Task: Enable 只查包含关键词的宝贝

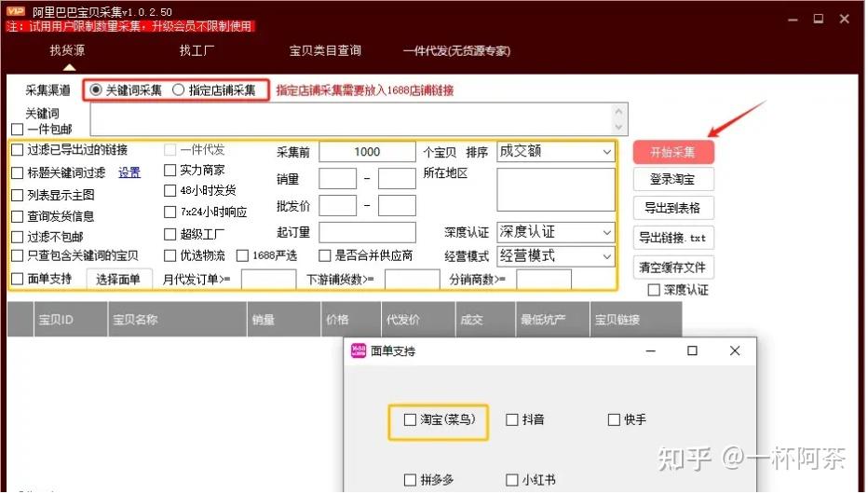Action: coord(17,255)
